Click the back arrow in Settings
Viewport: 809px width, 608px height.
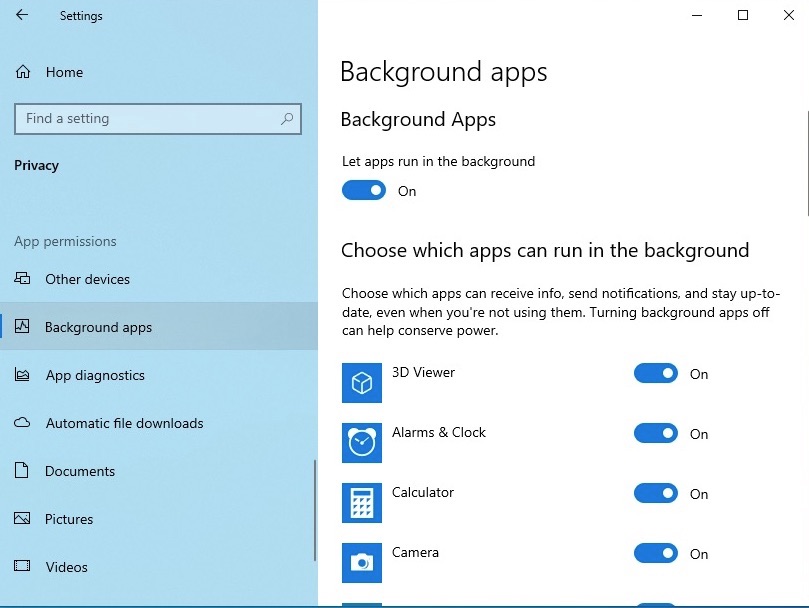click(x=22, y=15)
